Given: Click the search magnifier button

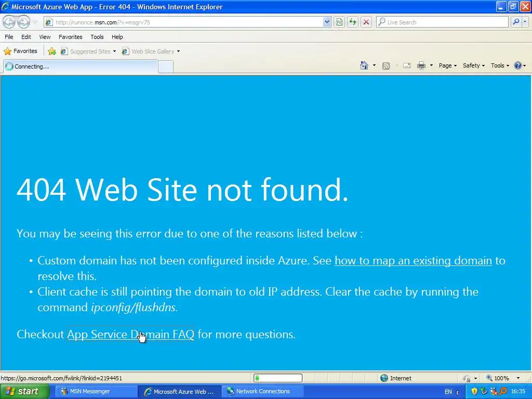Looking at the screenshot, I should click(516, 22).
